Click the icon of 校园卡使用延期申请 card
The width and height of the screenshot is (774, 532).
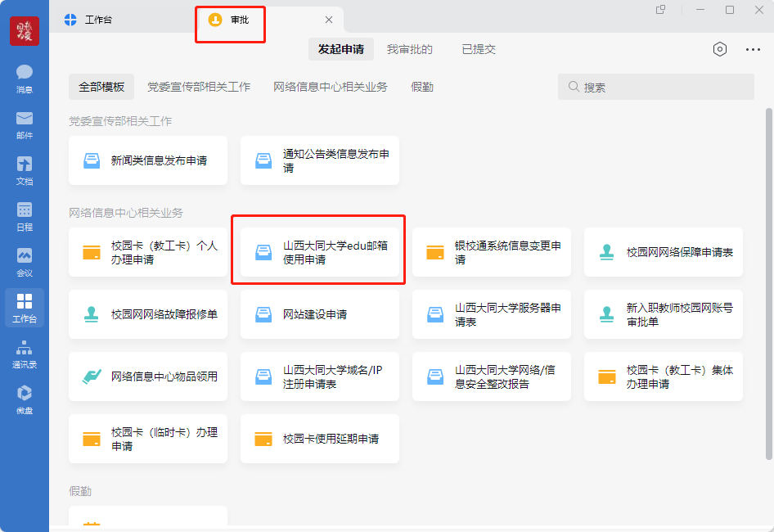point(263,440)
